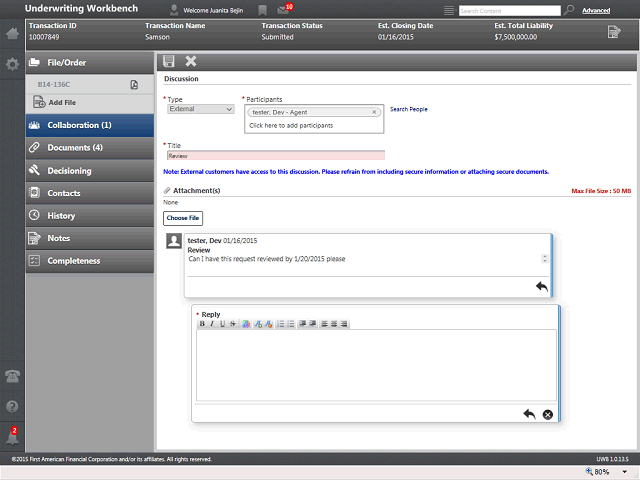
Task: Open the list menu icon beside search
Action: [x=449, y=10]
